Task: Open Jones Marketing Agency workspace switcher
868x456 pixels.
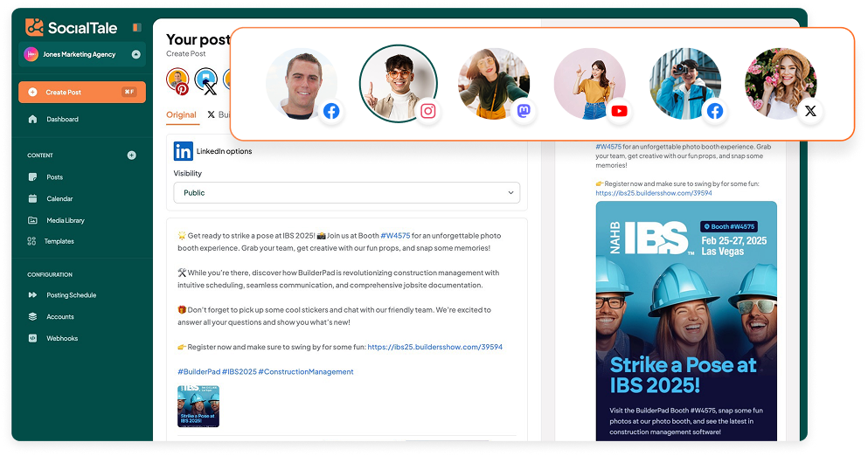Action: [82, 54]
